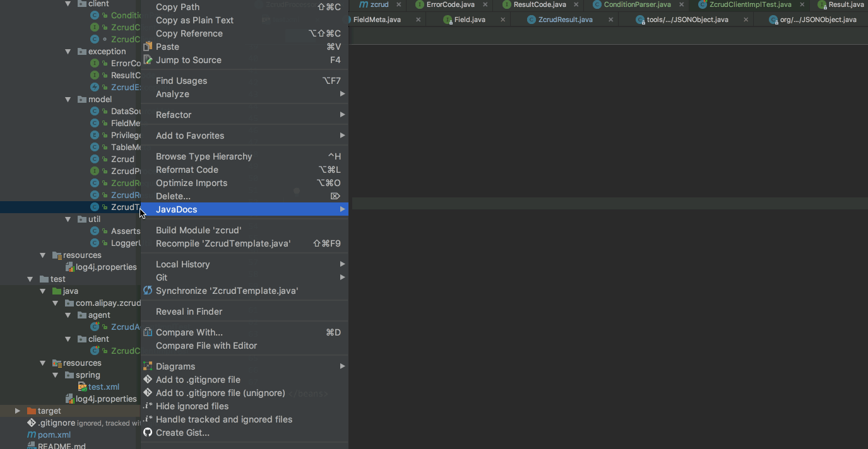The height and width of the screenshot is (449, 868).
Task: Open the highlighted JavaDocs submenu
Action: pos(244,209)
